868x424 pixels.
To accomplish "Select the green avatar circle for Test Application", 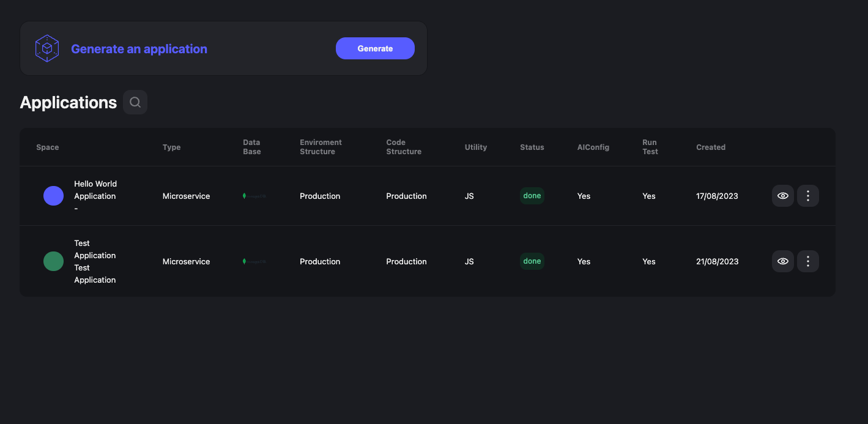I will pos(53,261).
